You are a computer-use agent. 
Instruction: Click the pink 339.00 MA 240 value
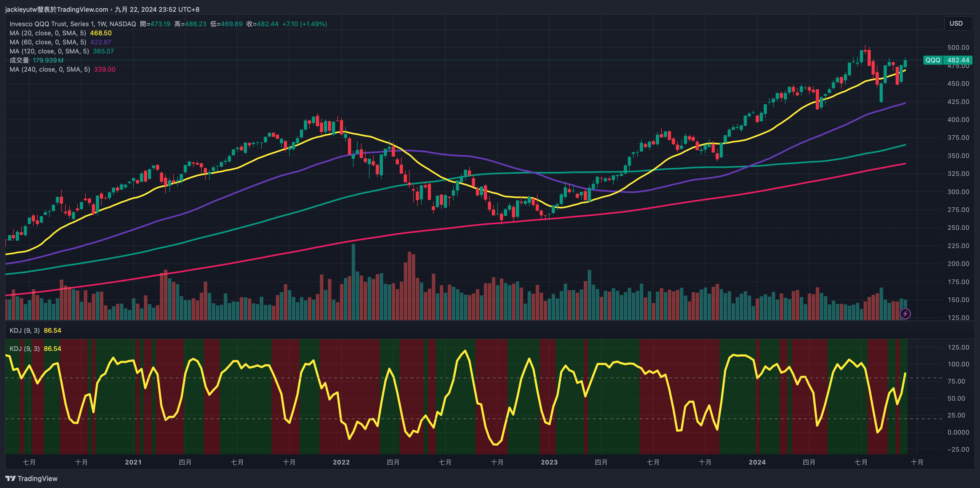pos(105,69)
